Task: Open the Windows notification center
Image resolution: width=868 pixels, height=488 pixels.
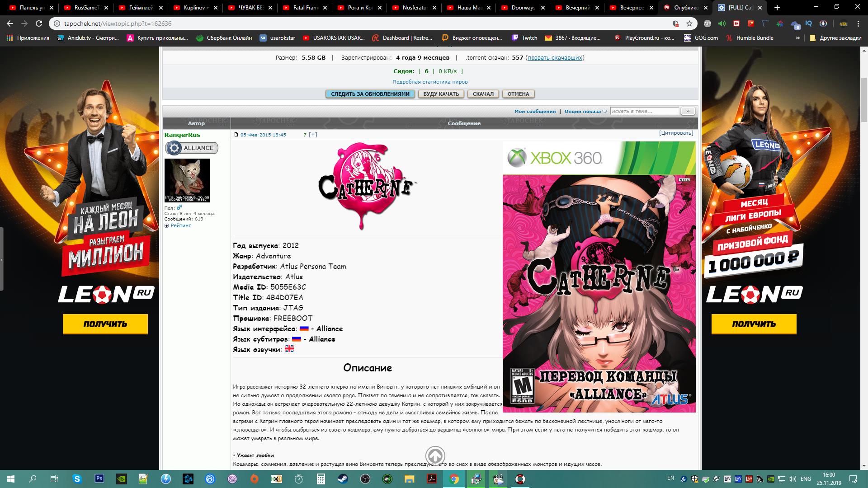Action: click(x=854, y=479)
